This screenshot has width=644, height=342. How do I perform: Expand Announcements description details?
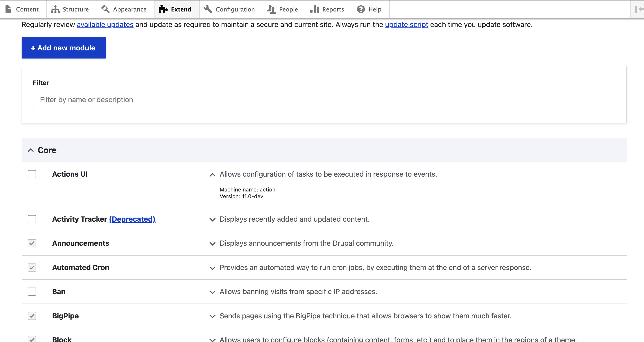213,244
